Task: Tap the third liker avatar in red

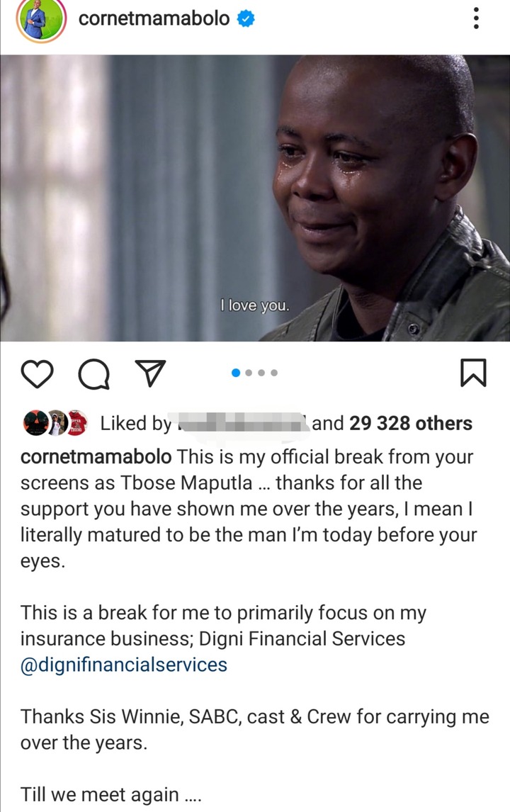Action: 76,423
